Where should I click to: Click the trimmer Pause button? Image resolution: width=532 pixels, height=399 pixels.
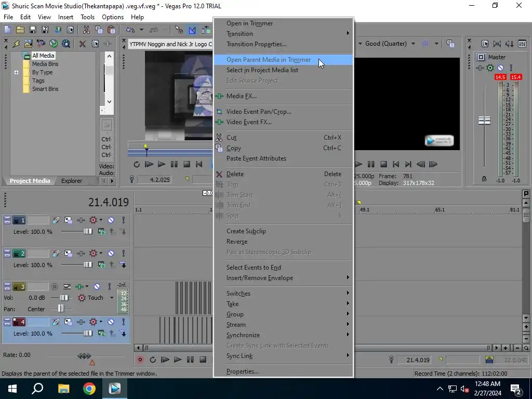[174, 165]
